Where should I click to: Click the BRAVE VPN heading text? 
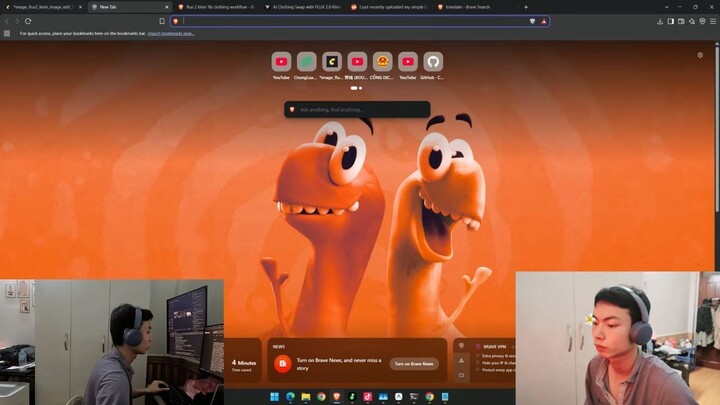click(x=495, y=347)
